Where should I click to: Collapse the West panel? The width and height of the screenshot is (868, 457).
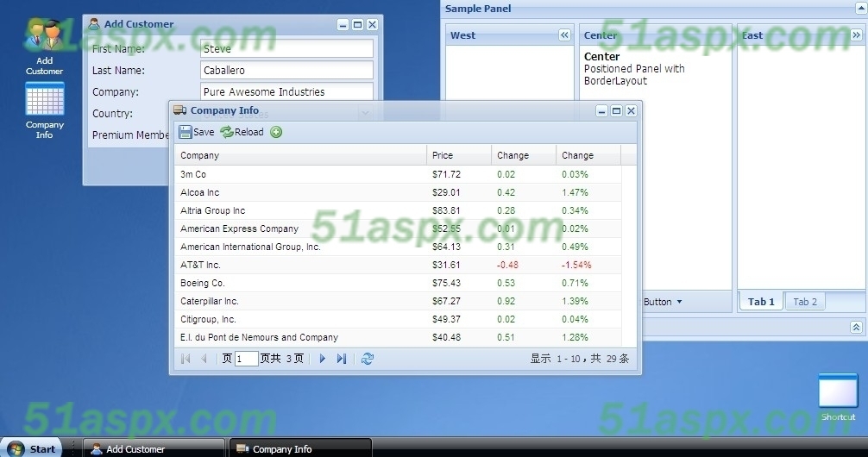pyautogui.click(x=564, y=35)
